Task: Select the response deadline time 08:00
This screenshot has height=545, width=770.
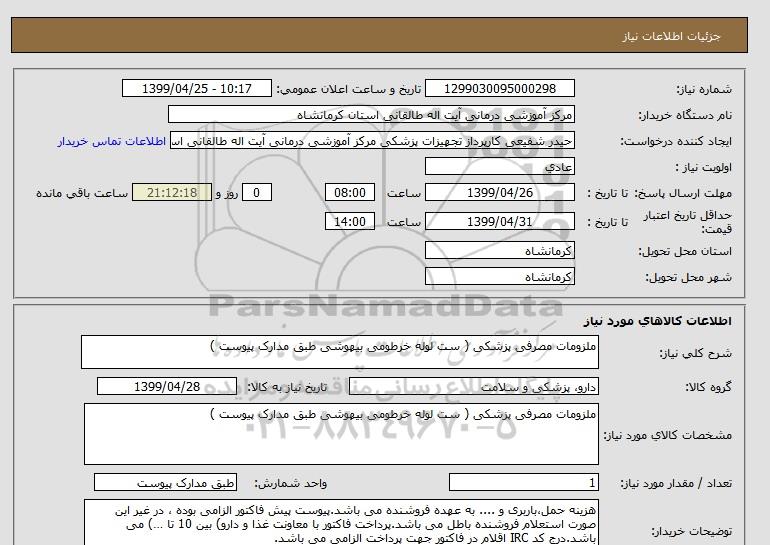Action: tap(350, 192)
